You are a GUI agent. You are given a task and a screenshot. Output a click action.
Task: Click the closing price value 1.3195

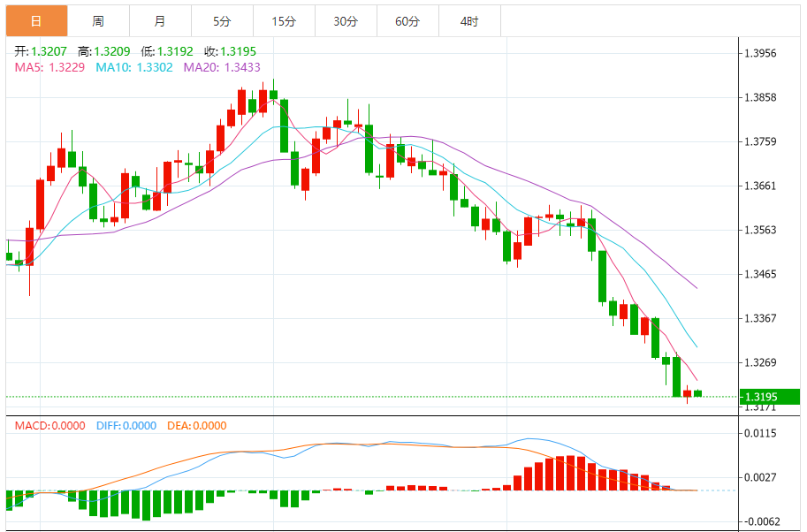[239, 51]
